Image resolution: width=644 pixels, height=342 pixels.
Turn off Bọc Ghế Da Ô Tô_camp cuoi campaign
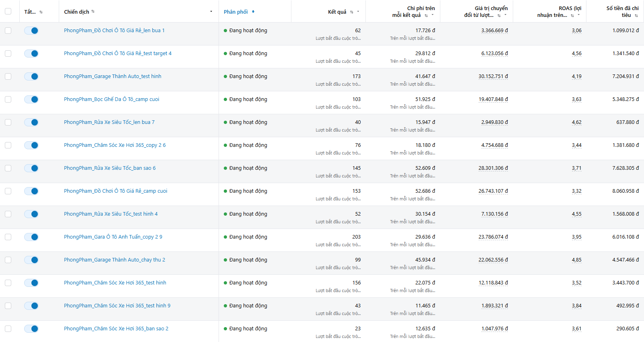click(31, 99)
